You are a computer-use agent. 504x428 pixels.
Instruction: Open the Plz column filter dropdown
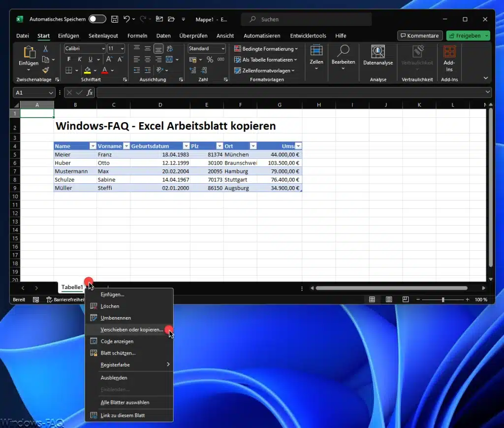click(x=220, y=146)
